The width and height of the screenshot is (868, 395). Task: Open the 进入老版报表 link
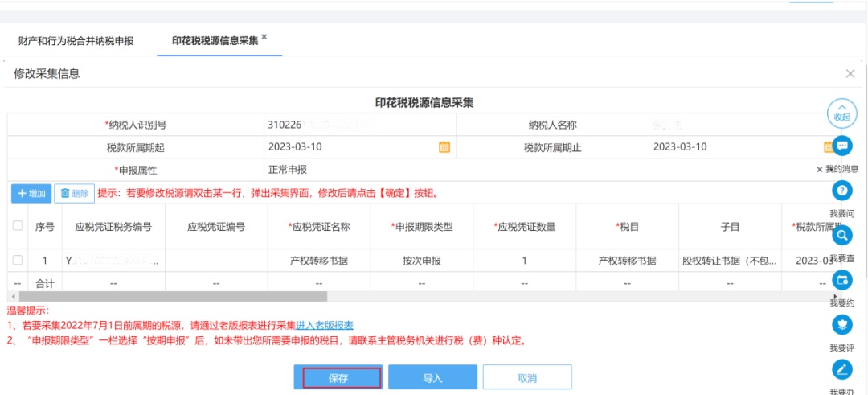click(325, 325)
